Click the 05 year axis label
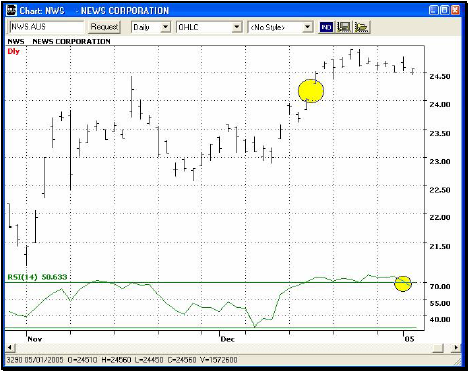The width and height of the screenshot is (468, 371). pos(410,339)
